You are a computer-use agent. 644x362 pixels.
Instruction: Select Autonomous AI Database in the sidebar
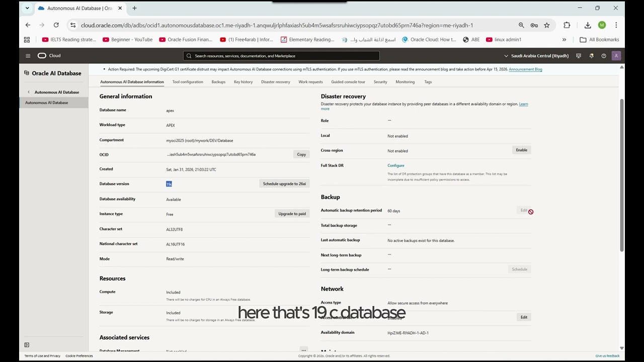pyautogui.click(x=54, y=103)
